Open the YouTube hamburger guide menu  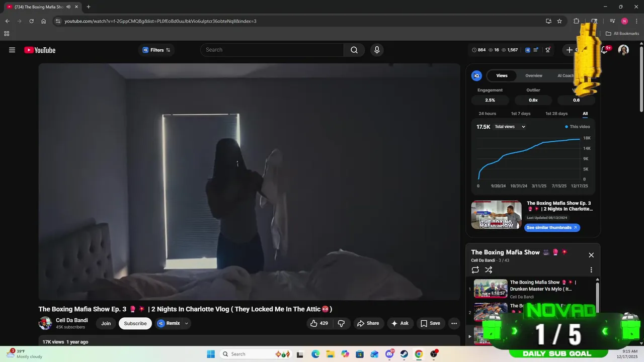(x=12, y=50)
